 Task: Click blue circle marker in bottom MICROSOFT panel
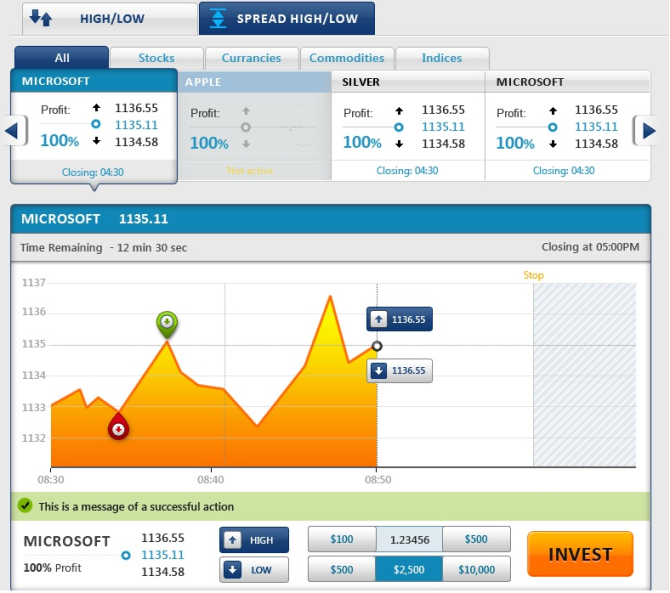[x=126, y=555]
